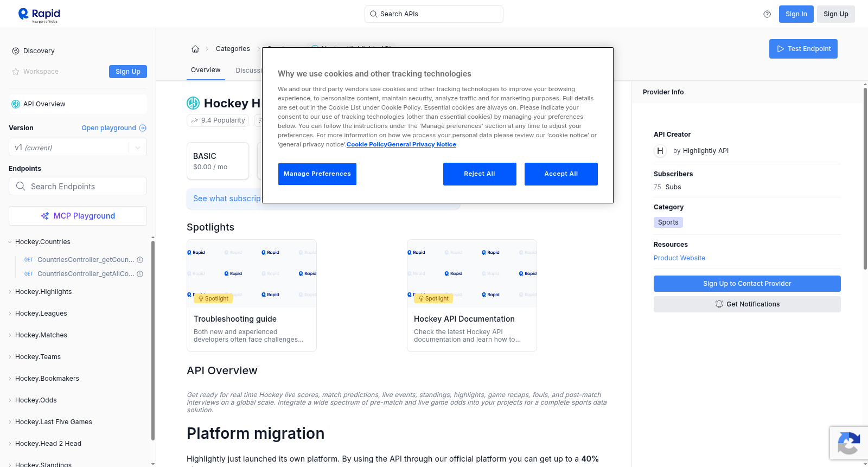Image resolution: width=868 pixels, height=467 pixels.
Task: Click the reCAPTCHA badge
Action: click(848, 443)
